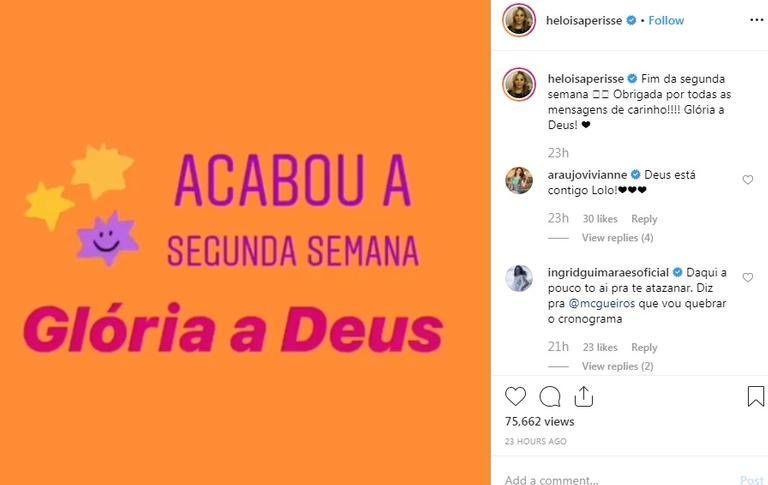This screenshot has height=485, width=768.
Task: Open the three-dot more options menu
Action: tap(757, 20)
